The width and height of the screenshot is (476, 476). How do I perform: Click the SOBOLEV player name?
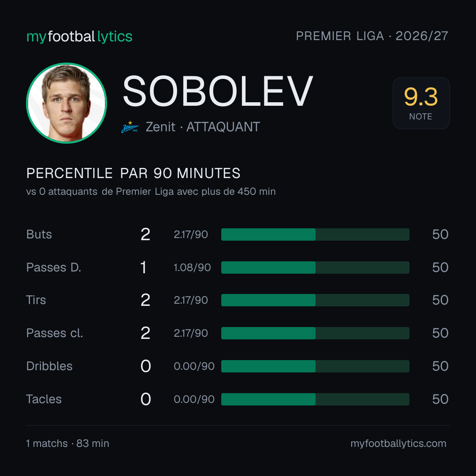(x=218, y=91)
